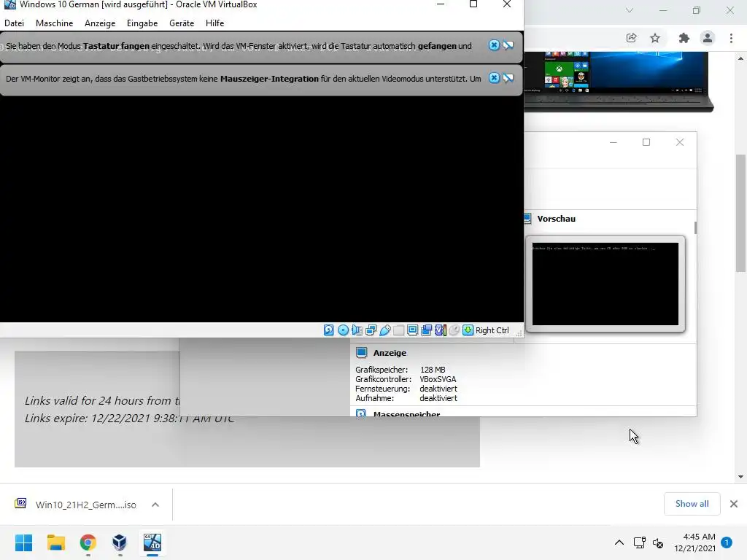The height and width of the screenshot is (560, 747).
Task: Suppress future 'Mauszeiger-Integration' notifications
Action: (x=508, y=77)
